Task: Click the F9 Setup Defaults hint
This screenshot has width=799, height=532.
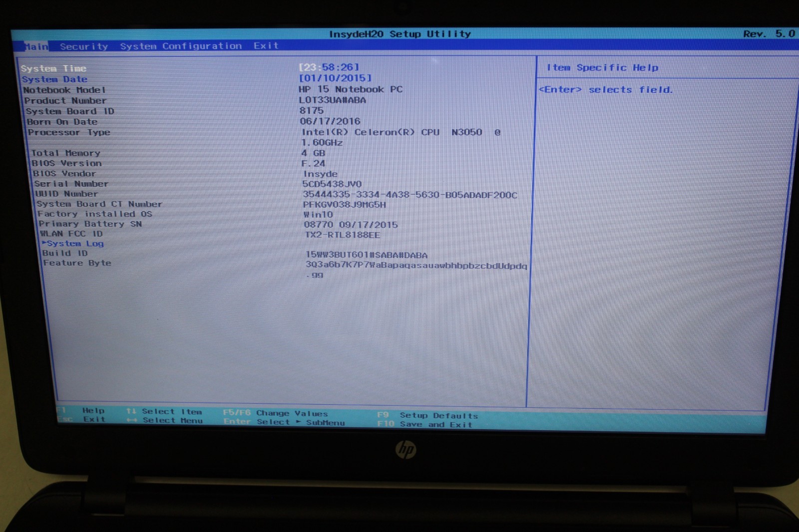Action: [x=428, y=415]
